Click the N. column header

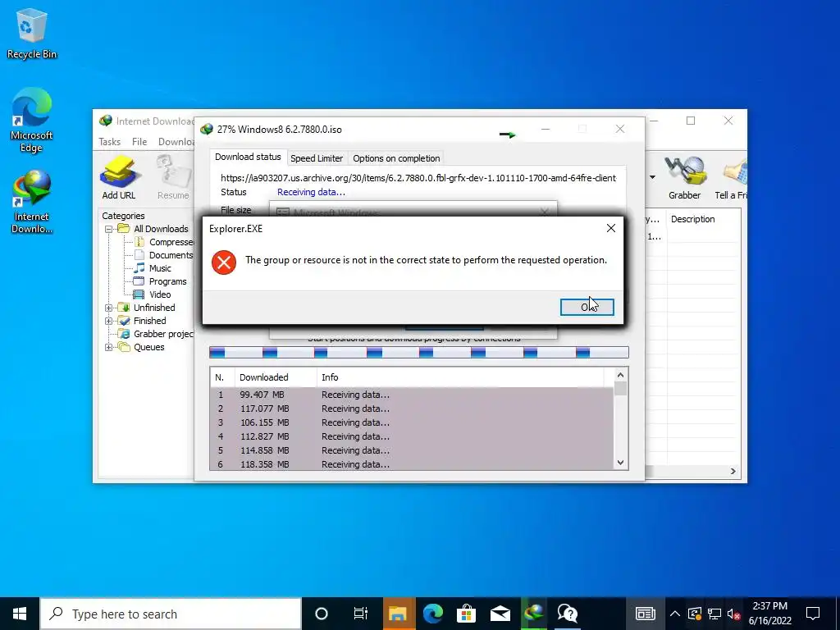(222, 377)
